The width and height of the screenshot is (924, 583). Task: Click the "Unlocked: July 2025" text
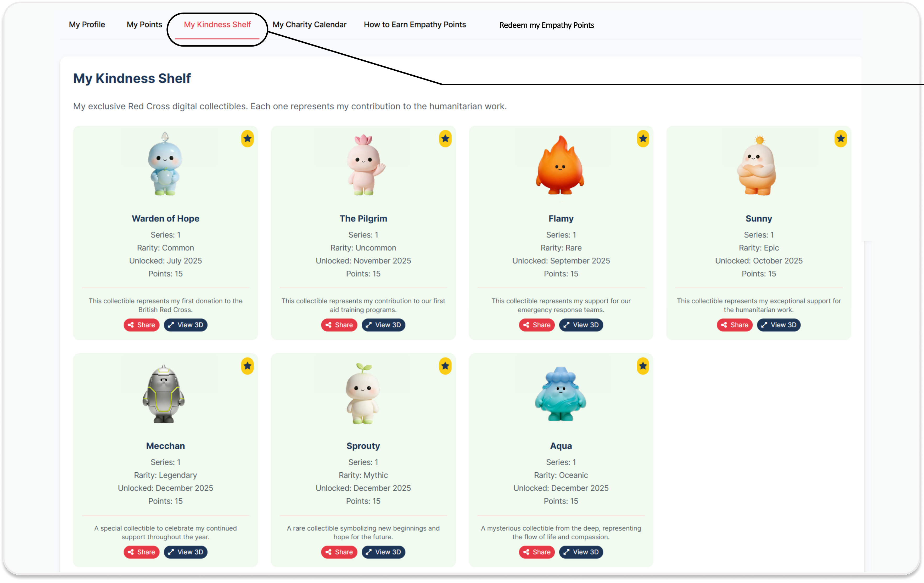[165, 261]
